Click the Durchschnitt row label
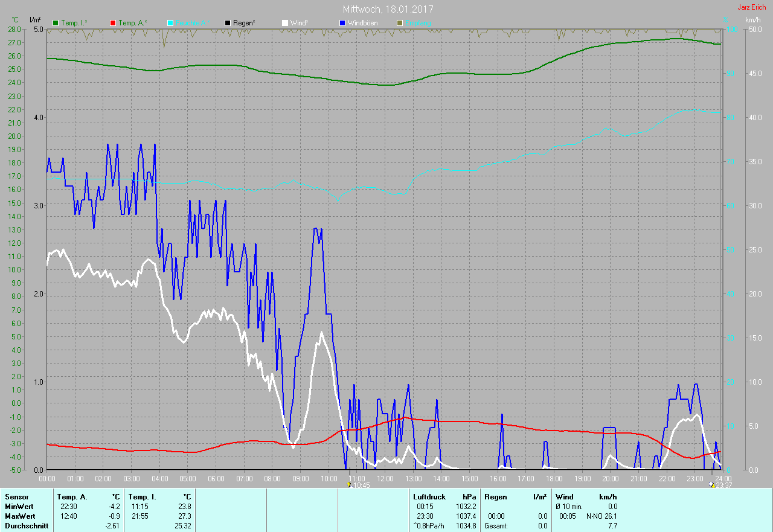 tap(27, 526)
